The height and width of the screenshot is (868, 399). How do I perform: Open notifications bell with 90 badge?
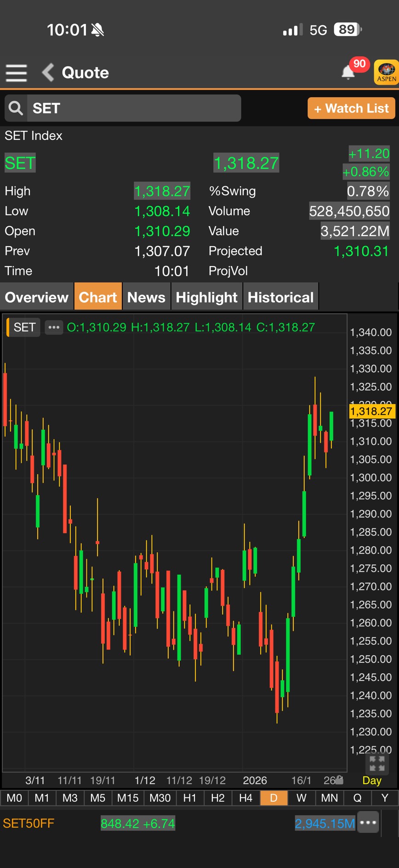click(x=348, y=72)
